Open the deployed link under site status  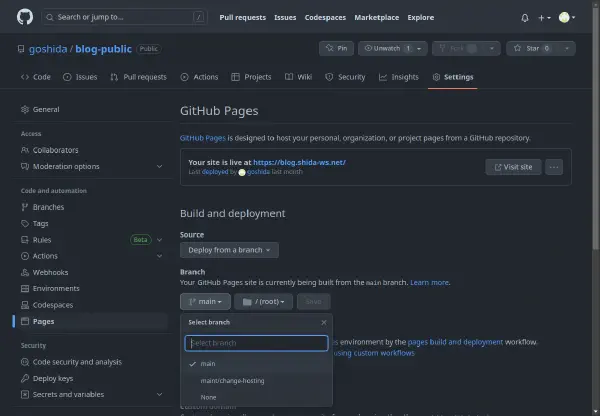pyautogui.click(x=215, y=172)
